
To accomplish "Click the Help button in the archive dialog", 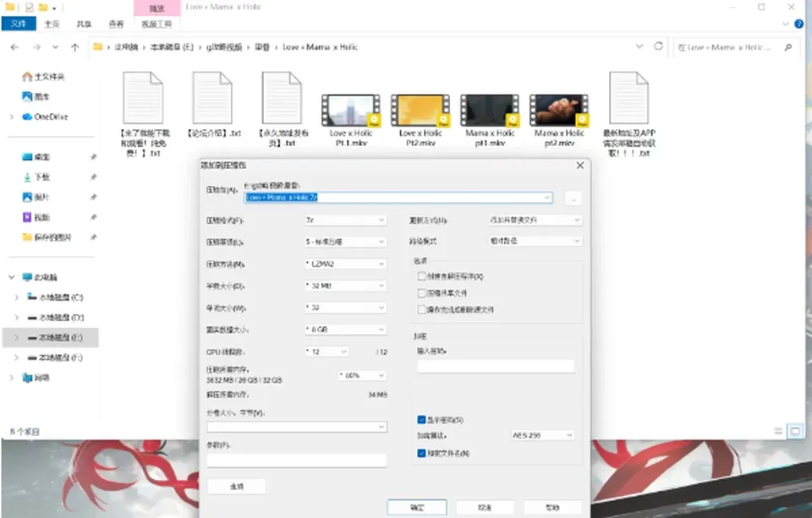I will click(552, 508).
